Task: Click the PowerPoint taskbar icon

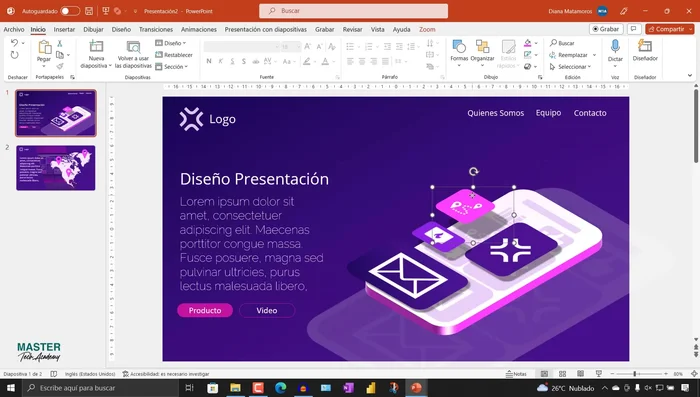Action: click(416, 388)
